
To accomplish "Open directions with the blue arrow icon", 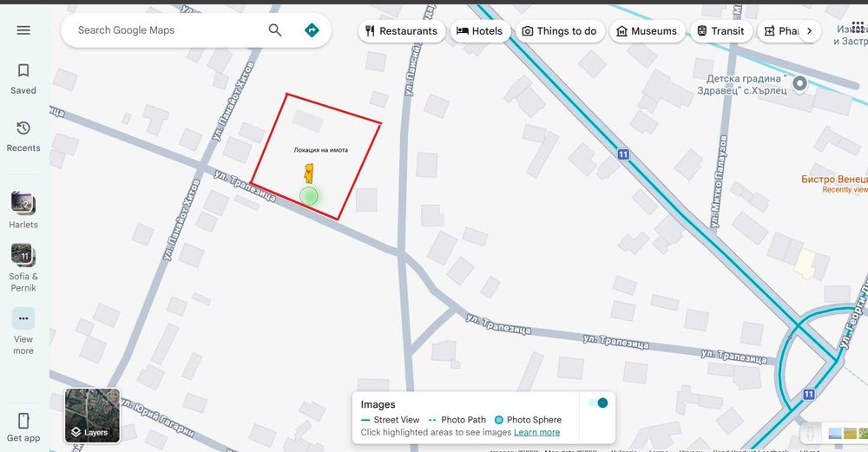I will click(312, 29).
